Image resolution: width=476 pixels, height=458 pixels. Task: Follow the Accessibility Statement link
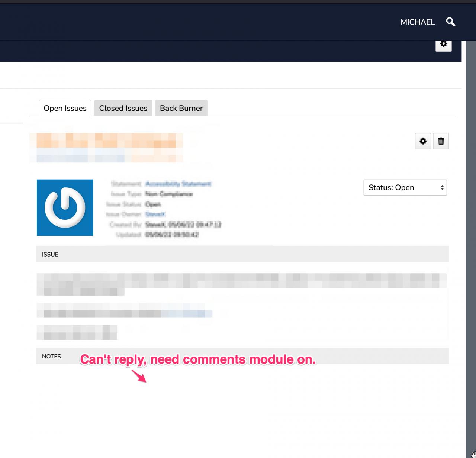pos(178,184)
